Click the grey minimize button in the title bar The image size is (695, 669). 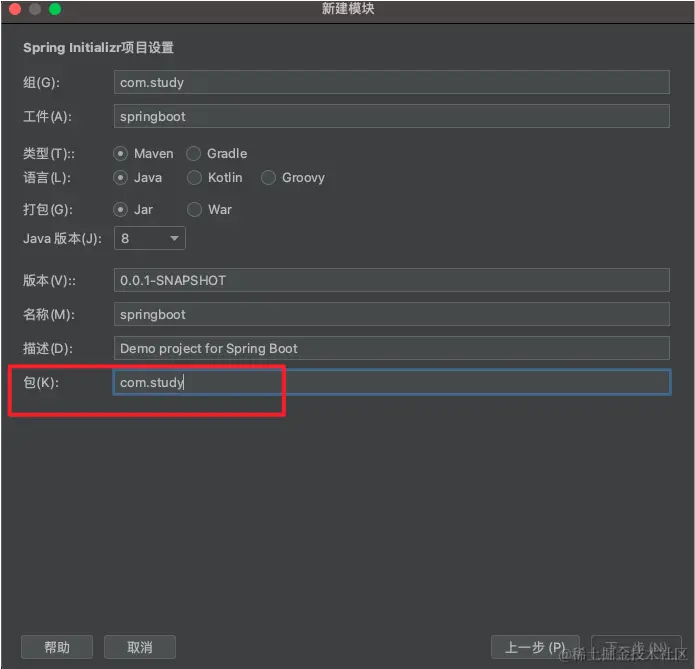click(x=35, y=9)
